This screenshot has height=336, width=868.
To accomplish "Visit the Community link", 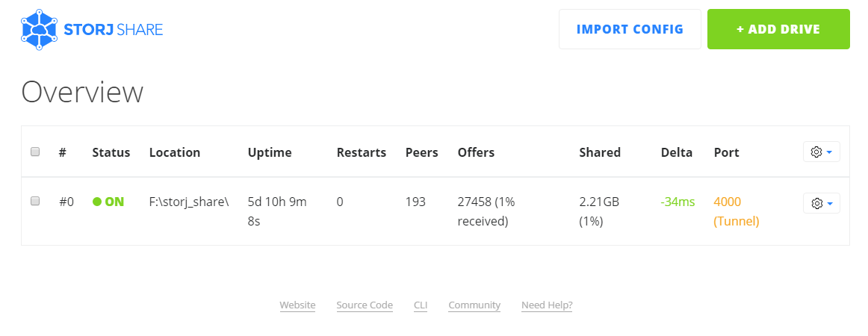I will coord(474,305).
